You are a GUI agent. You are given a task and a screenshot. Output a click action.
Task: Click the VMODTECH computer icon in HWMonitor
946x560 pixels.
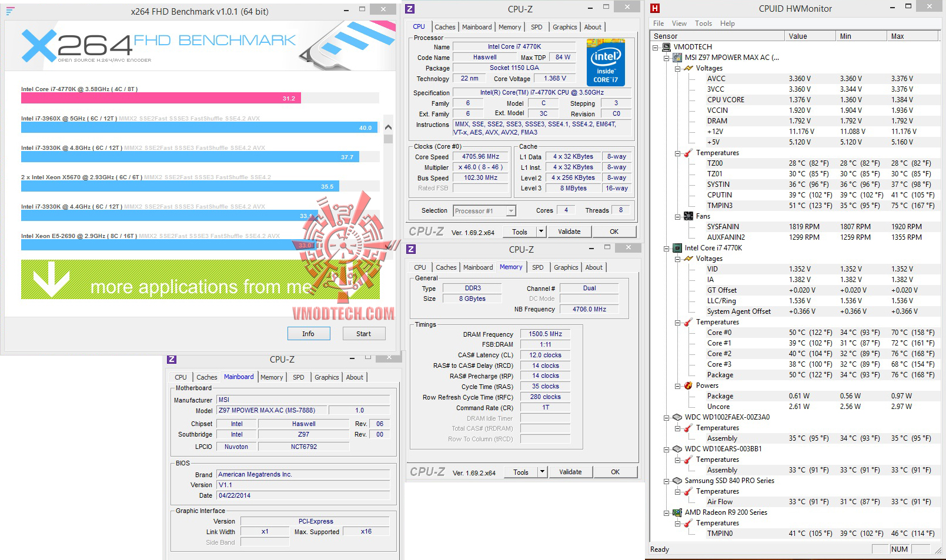[x=667, y=47]
